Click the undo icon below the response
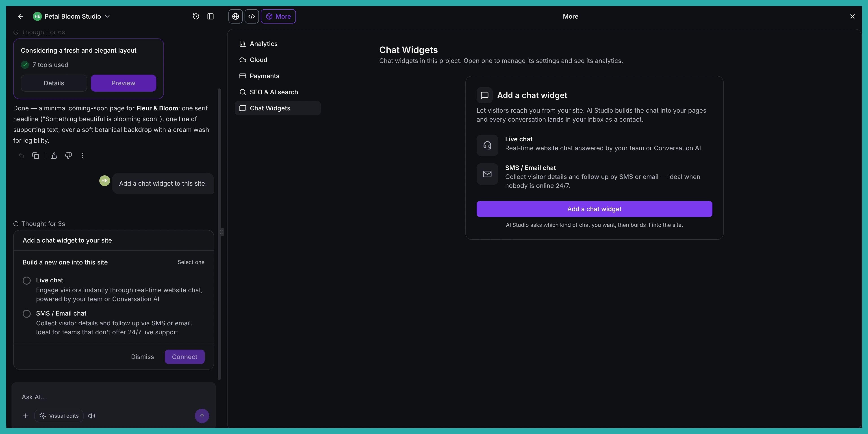 (x=21, y=156)
